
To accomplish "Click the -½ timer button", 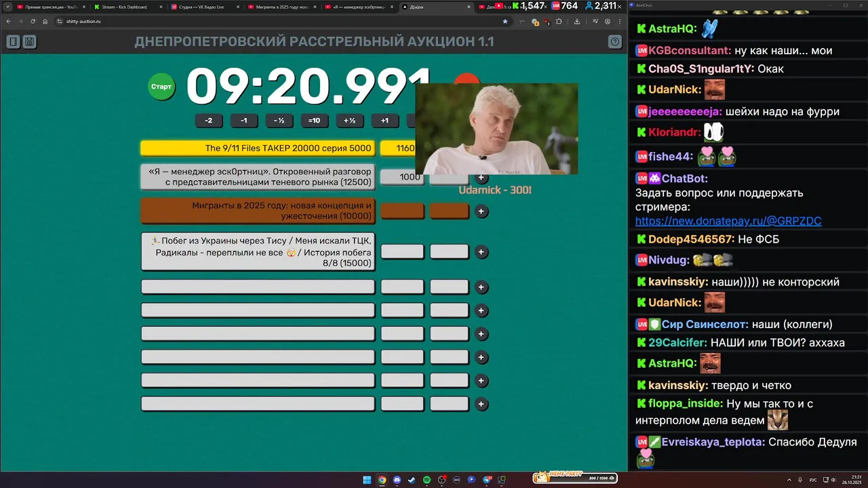I will pyautogui.click(x=279, y=121).
